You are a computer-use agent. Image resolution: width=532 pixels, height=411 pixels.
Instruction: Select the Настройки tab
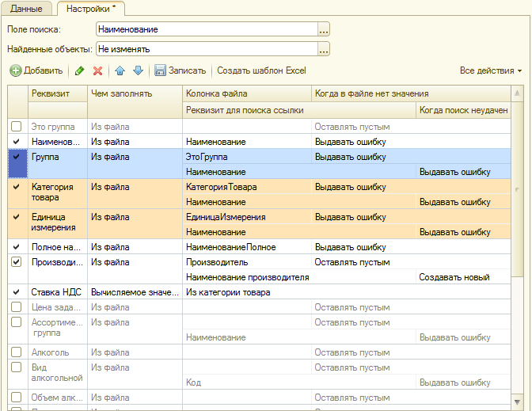click(x=90, y=8)
